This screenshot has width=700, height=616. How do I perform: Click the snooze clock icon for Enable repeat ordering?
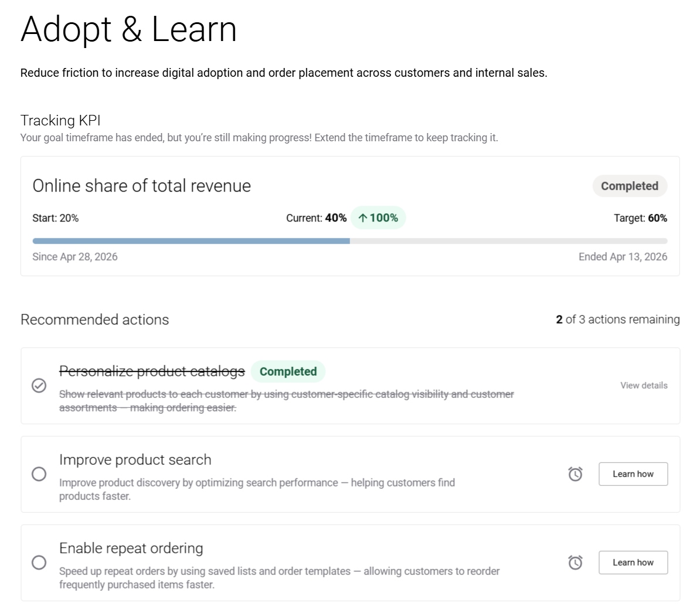pos(575,563)
